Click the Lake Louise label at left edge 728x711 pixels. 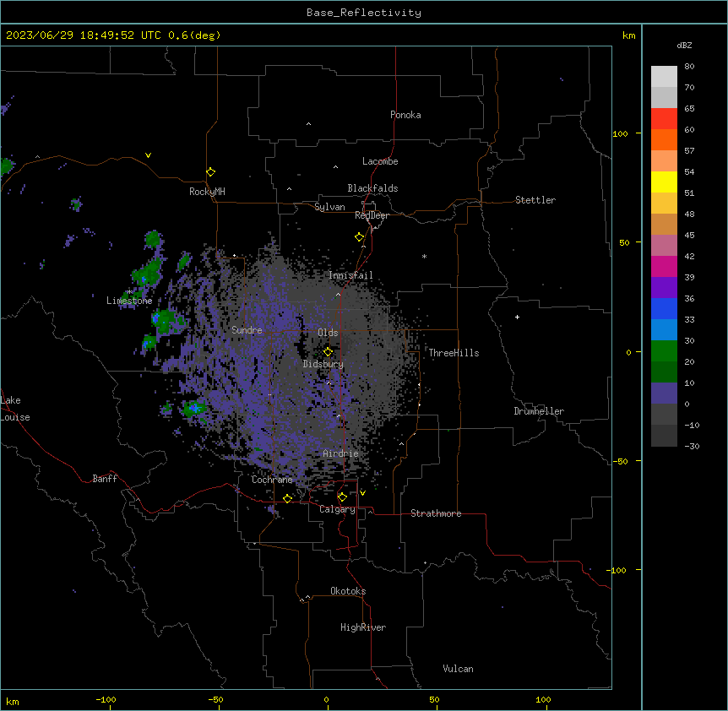[x=15, y=409]
